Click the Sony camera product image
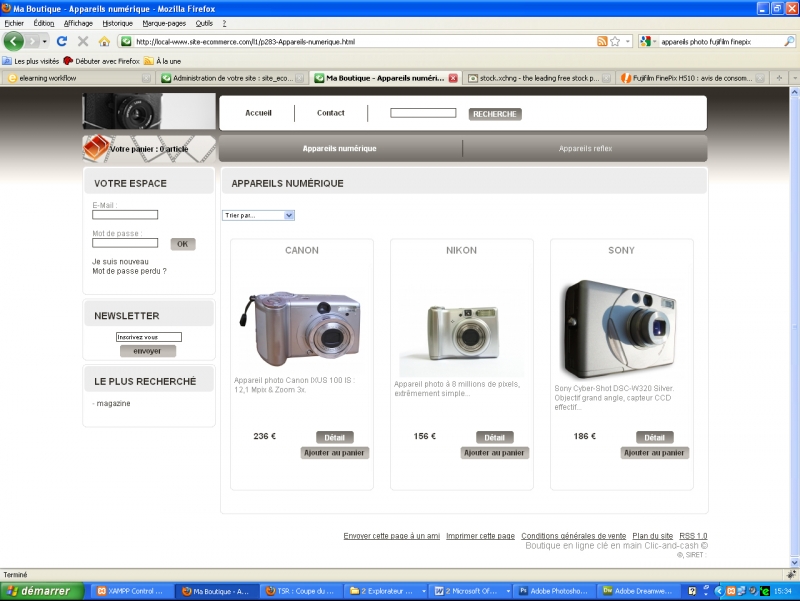The width and height of the screenshot is (800, 601). (x=621, y=329)
